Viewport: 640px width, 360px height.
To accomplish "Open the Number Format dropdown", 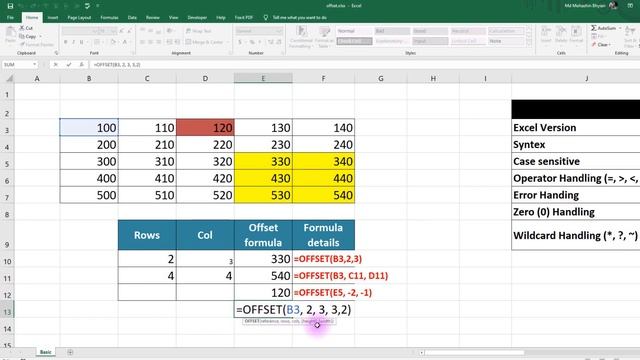I will pyautogui.click(x=279, y=31).
